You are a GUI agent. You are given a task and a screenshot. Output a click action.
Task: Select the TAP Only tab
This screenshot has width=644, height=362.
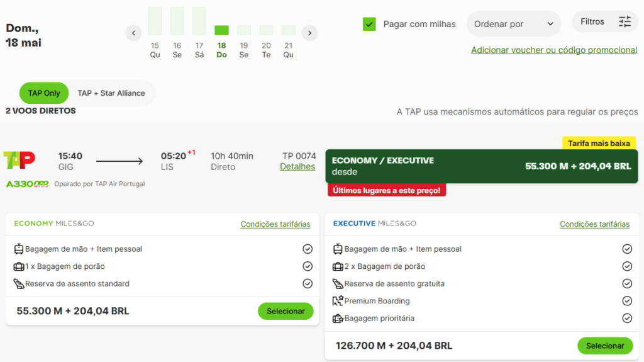coord(44,93)
